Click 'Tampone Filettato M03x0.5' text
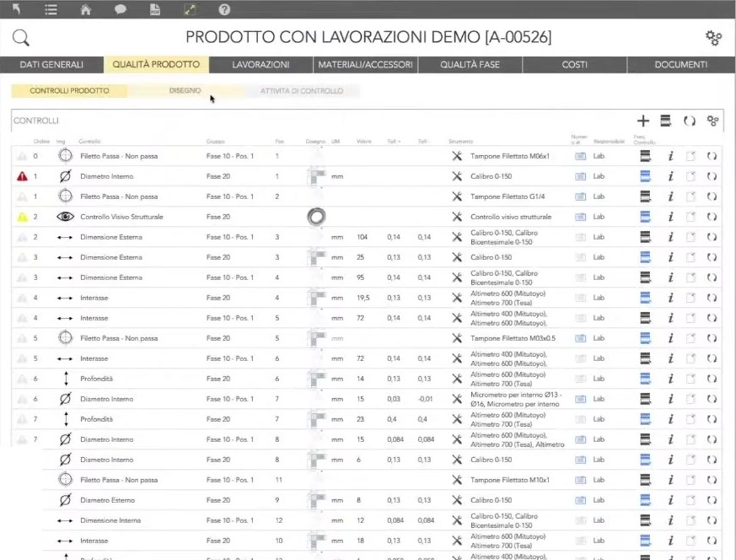Image resolution: width=736 pixels, height=560 pixels. pyautogui.click(x=513, y=338)
